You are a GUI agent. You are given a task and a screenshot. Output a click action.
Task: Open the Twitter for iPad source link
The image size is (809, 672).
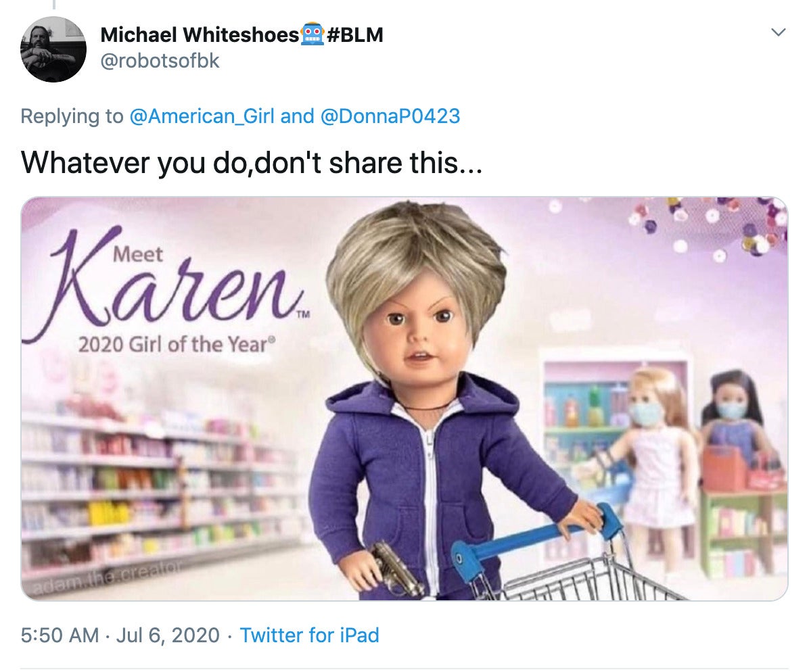click(310, 635)
